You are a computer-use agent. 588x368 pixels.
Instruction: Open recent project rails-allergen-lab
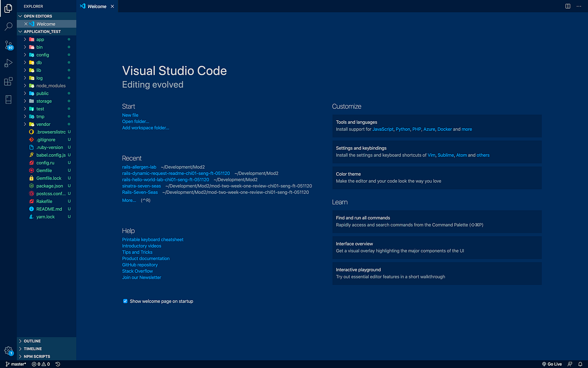coord(139,167)
